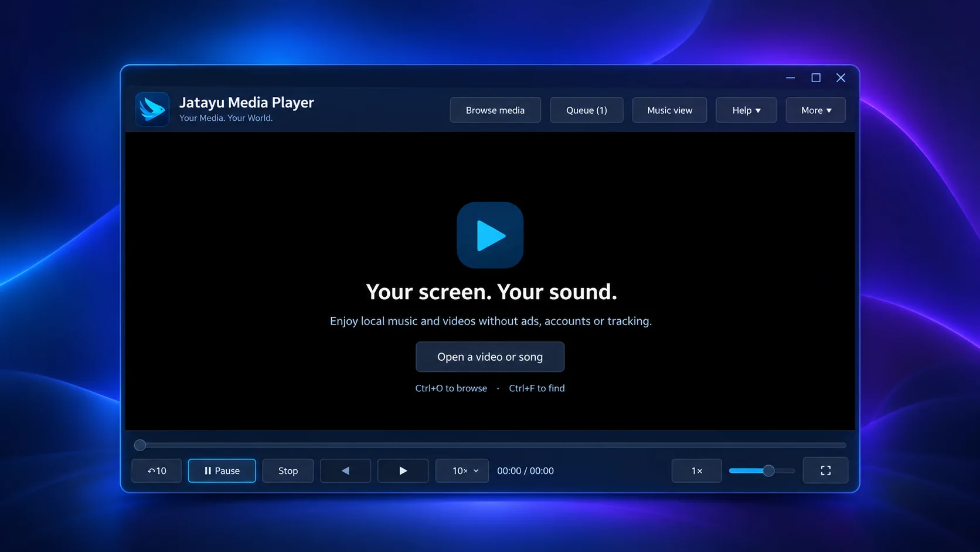Click the Ctrl+O to browse hint
Viewport: 980px width, 552px height.
tap(451, 388)
